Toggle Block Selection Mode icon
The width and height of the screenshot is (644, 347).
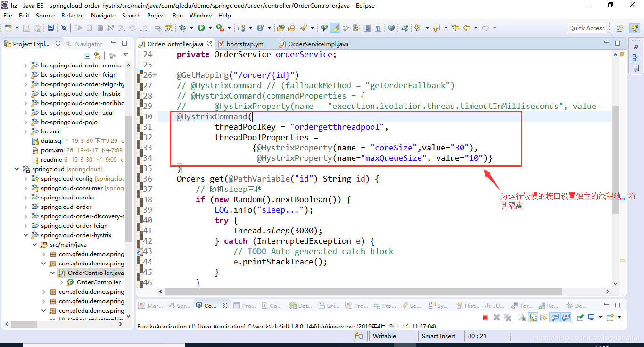tap(367, 28)
